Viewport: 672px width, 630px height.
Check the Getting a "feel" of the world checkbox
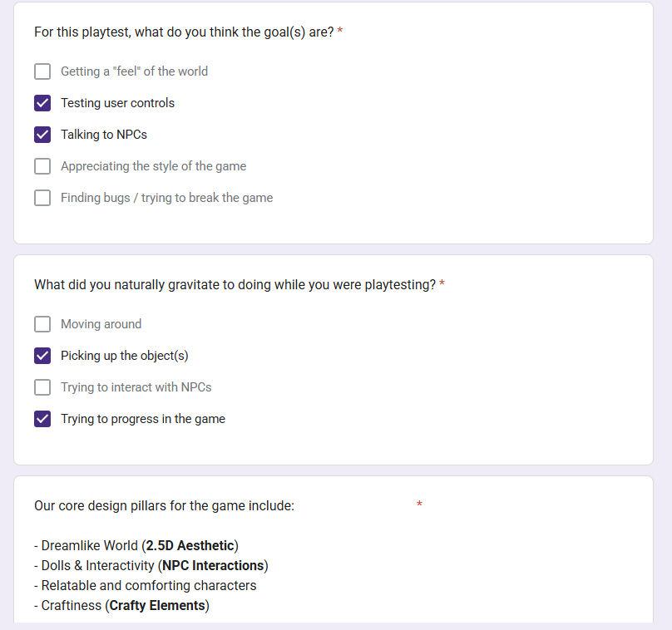coord(42,71)
